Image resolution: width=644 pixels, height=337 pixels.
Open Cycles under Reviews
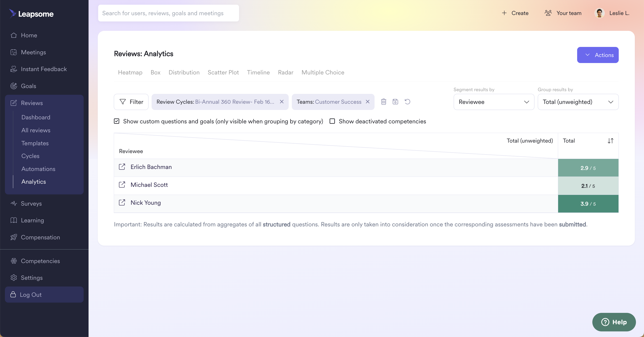pos(30,156)
